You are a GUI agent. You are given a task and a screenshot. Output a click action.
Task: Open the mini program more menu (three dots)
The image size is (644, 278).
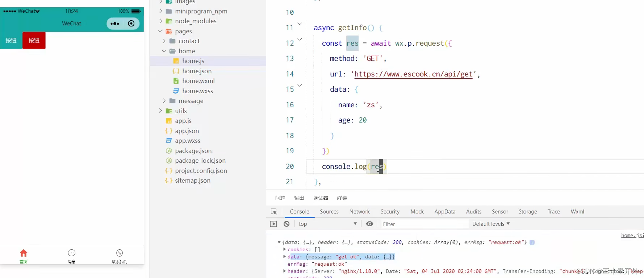click(x=115, y=24)
